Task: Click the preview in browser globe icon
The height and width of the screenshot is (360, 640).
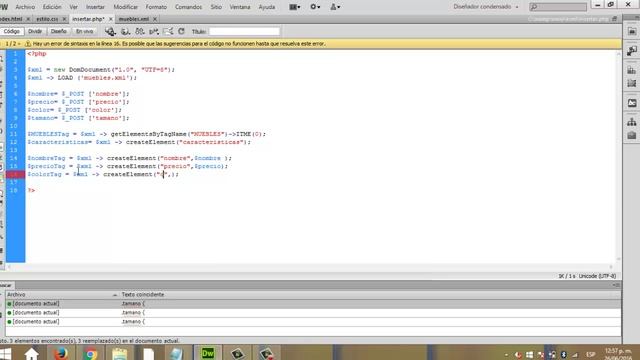Action: tap(110, 31)
